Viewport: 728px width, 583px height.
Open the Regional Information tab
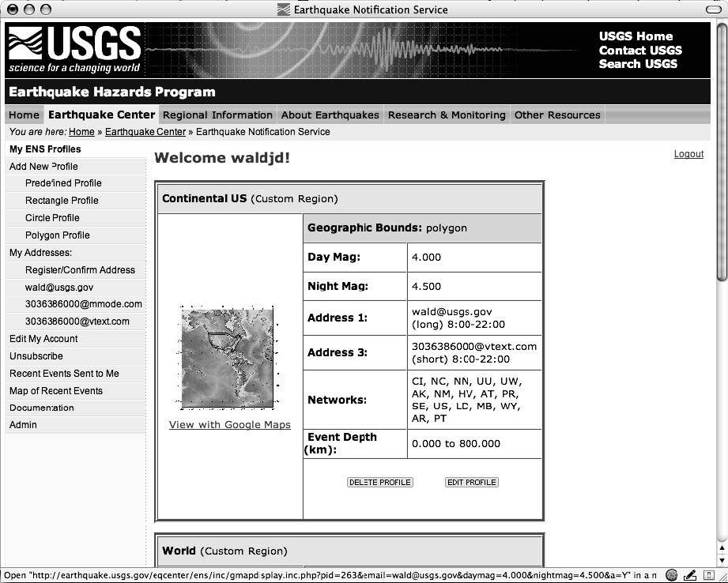217,115
